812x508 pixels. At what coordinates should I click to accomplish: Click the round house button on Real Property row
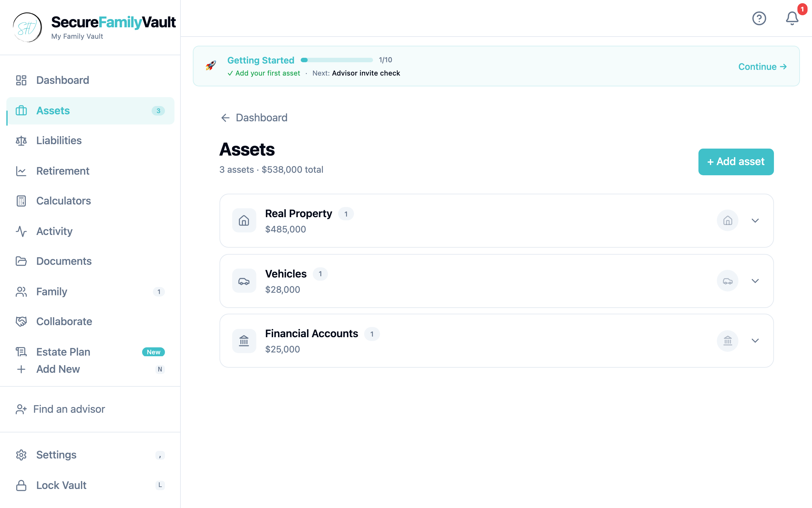pos(727,220)
